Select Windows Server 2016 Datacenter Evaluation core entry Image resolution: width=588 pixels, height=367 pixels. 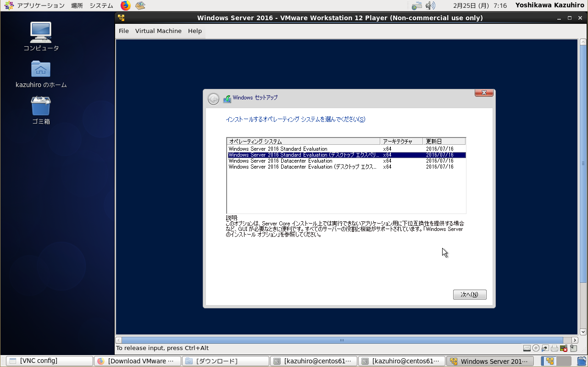pos(280,161)
